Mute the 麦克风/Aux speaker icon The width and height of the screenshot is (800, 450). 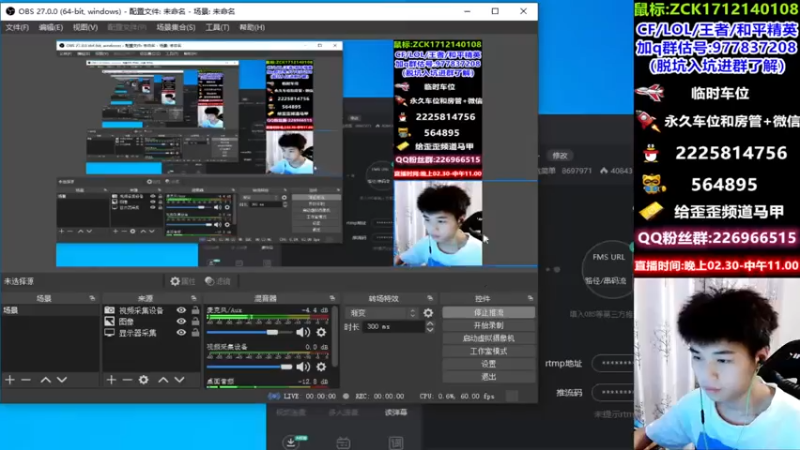tap(303, 332)
